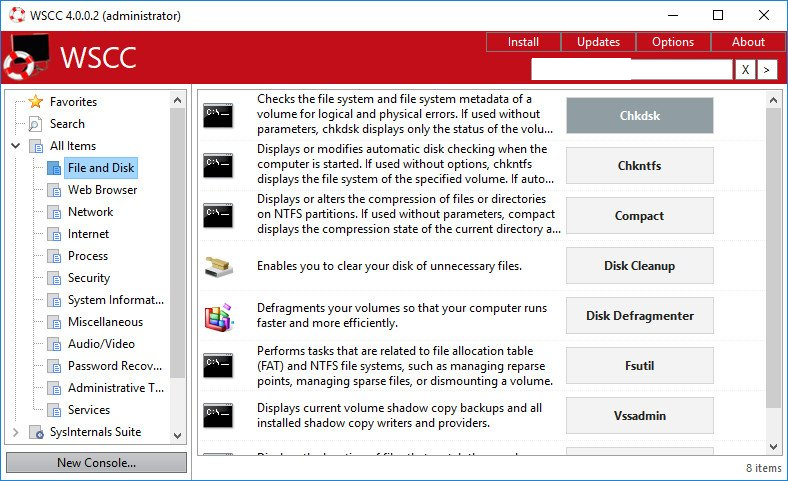Click tree panel scroll up arrow
This screenshot has height=481, width=788.
click(177, 101)
